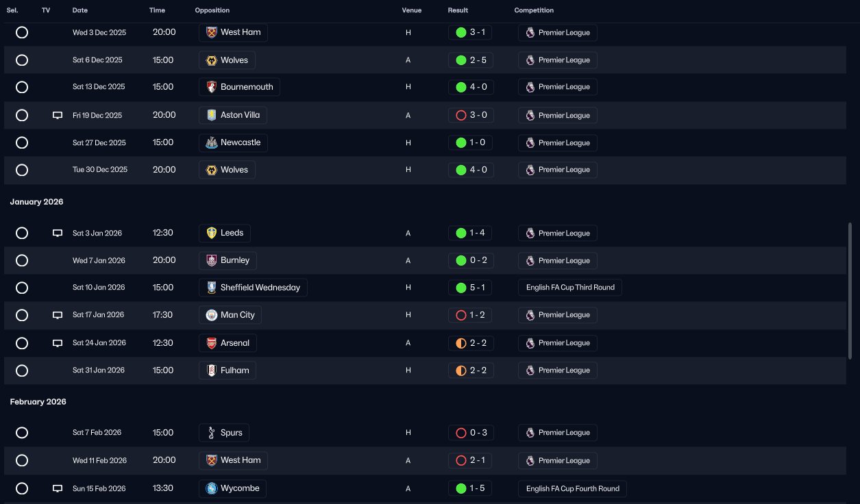This screenshot has height=504, width=860.
Task: Click the TV broadcast icon for Leeds match
Action: point(58,233)
